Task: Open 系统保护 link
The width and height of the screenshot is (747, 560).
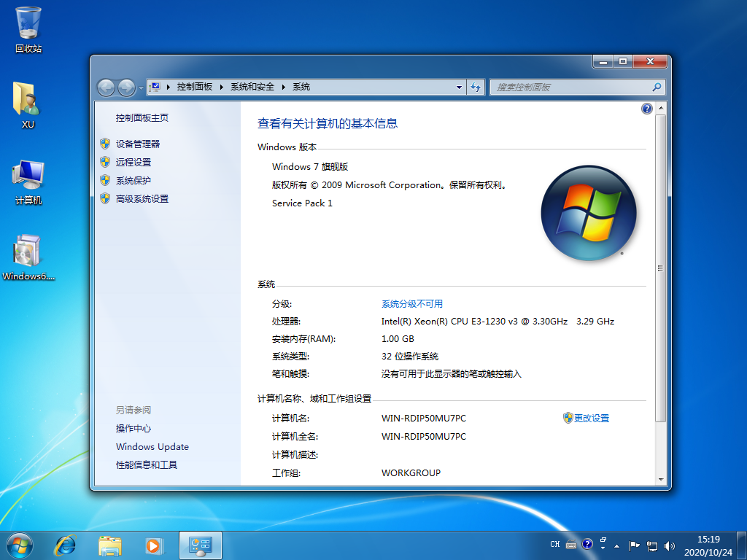Action: 133,181
